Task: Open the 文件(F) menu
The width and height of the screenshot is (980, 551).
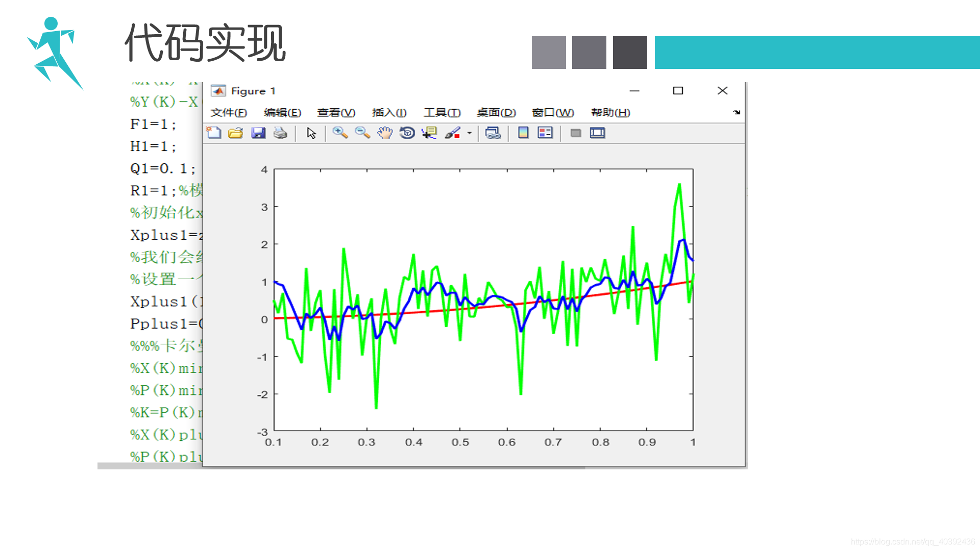Action: click(229, 113)
